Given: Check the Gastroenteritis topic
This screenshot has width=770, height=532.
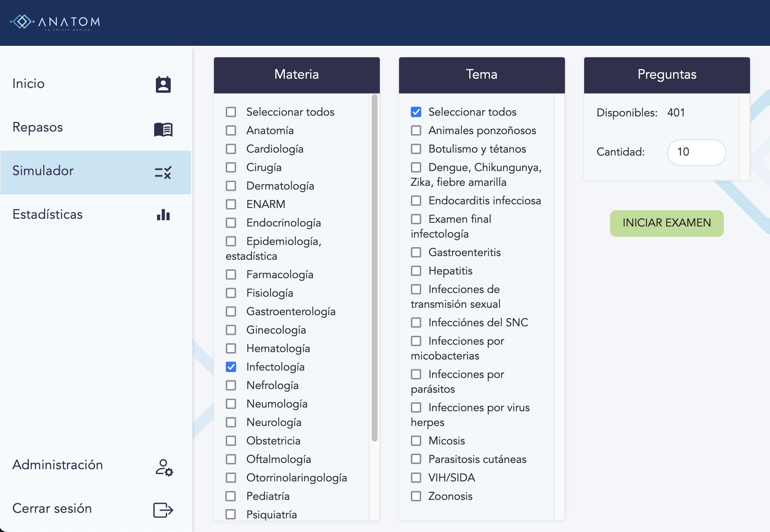Looking at the screenshot, I should (416, 252).
